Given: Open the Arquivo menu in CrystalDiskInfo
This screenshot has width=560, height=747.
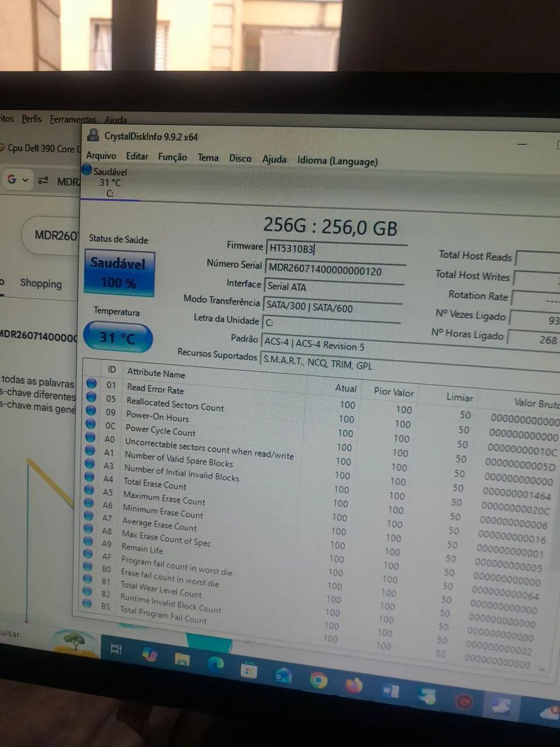Looking at the screenshot, I should point(101,155).
